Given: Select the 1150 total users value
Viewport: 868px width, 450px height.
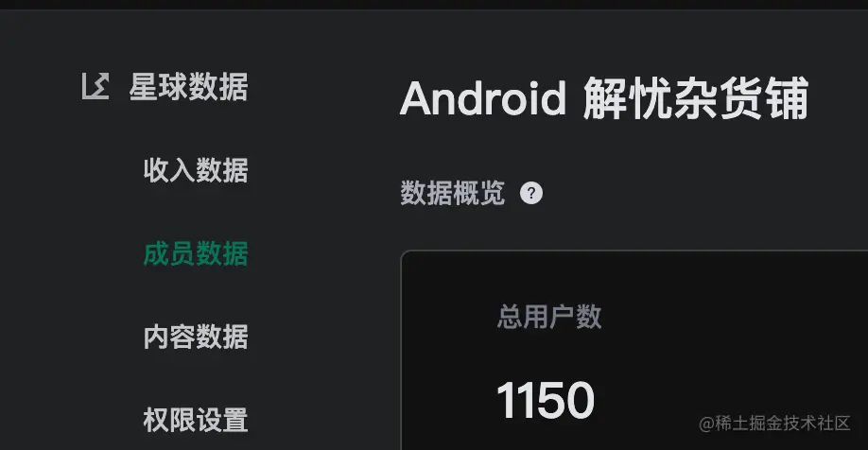Looking at the screenshot, I should coord(546,400).
